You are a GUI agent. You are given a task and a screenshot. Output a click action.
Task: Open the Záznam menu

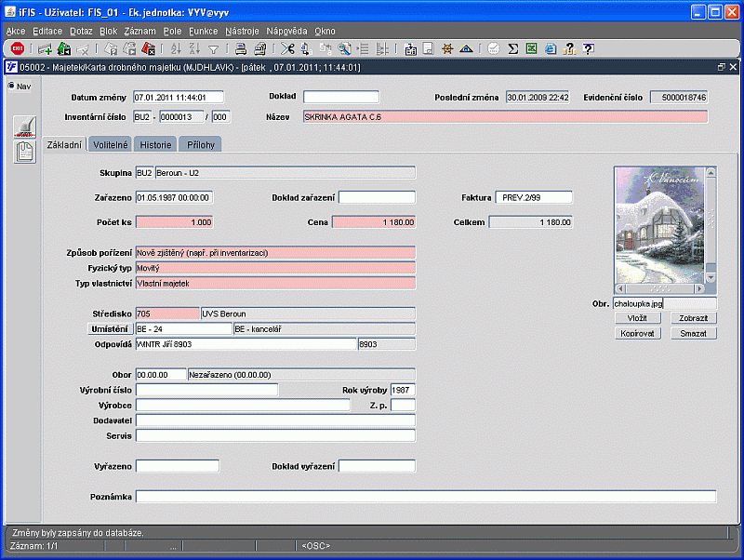[x=139, y=31]
